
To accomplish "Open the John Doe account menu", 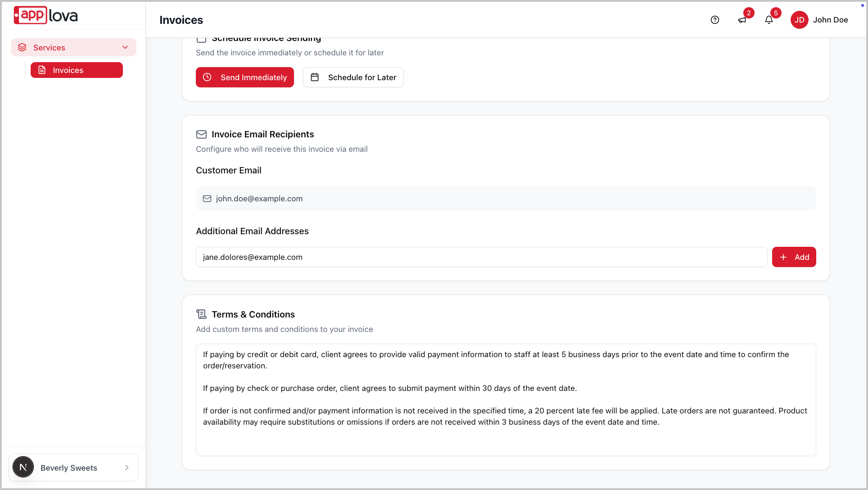I will pyautogui.click(x=830, y=20).
